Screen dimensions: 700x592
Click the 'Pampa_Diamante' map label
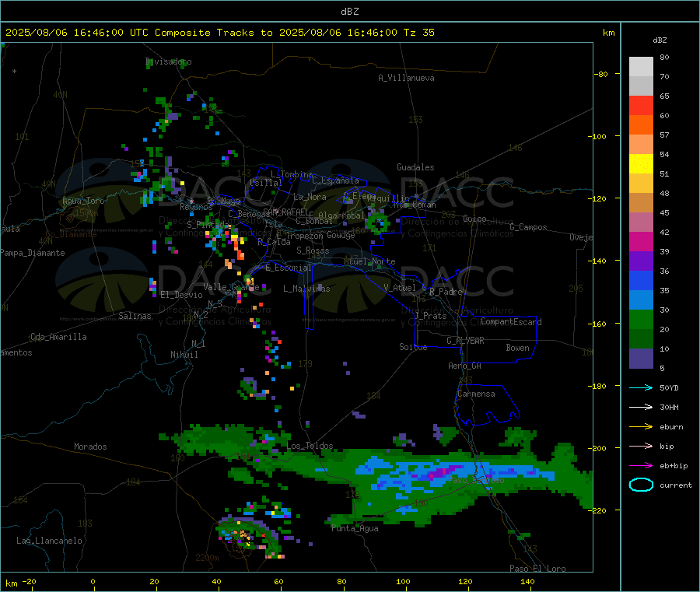pyautogui.click(x=33, y=253)
